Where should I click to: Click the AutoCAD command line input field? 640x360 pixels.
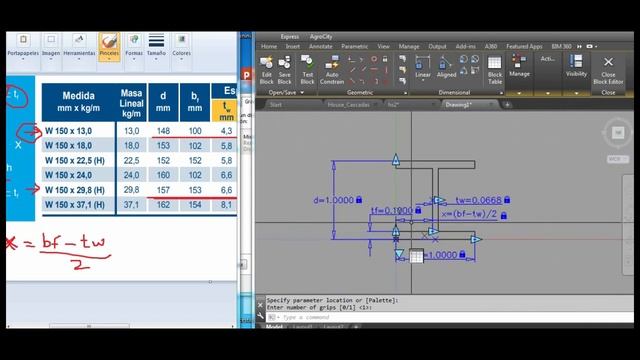(x=449, y=317)
